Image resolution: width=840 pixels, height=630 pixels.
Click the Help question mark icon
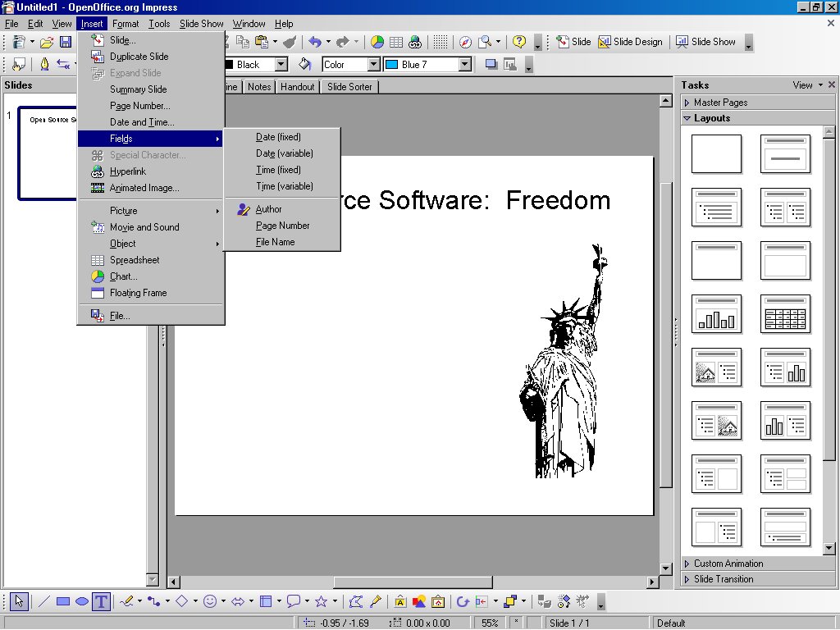click(518, 42)
